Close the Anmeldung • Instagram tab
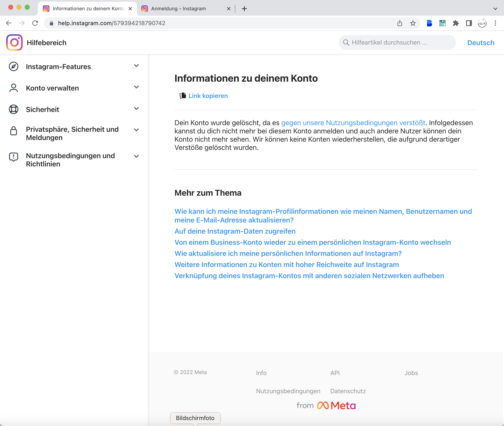Image resolution: width=504 pixels, height=426 pixels. coord(229,9)
